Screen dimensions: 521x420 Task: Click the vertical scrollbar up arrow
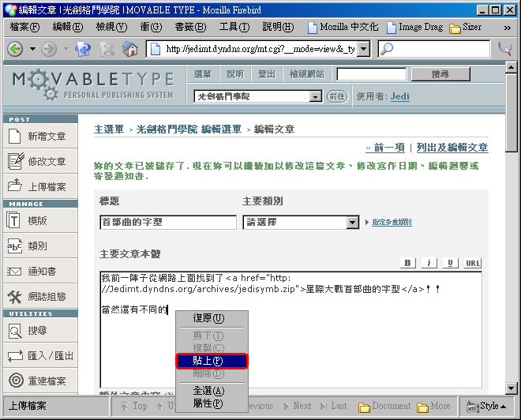[511, 67]
